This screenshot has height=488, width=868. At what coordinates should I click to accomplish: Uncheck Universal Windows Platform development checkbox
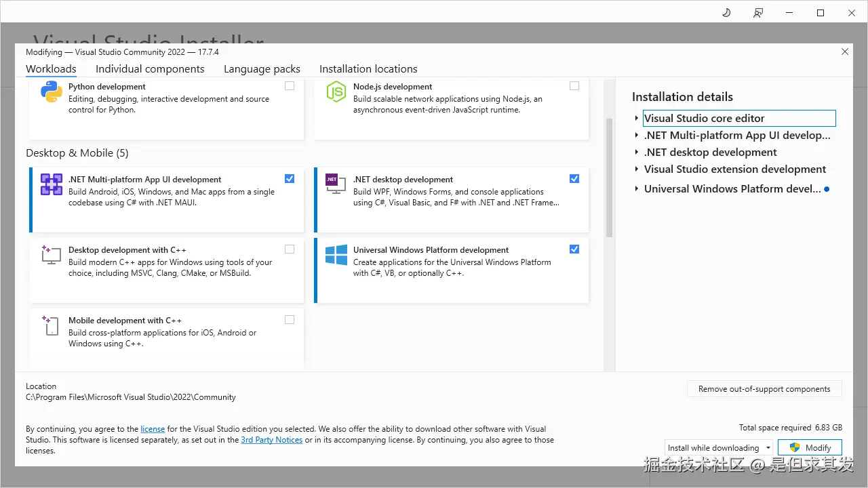[574, 249]
